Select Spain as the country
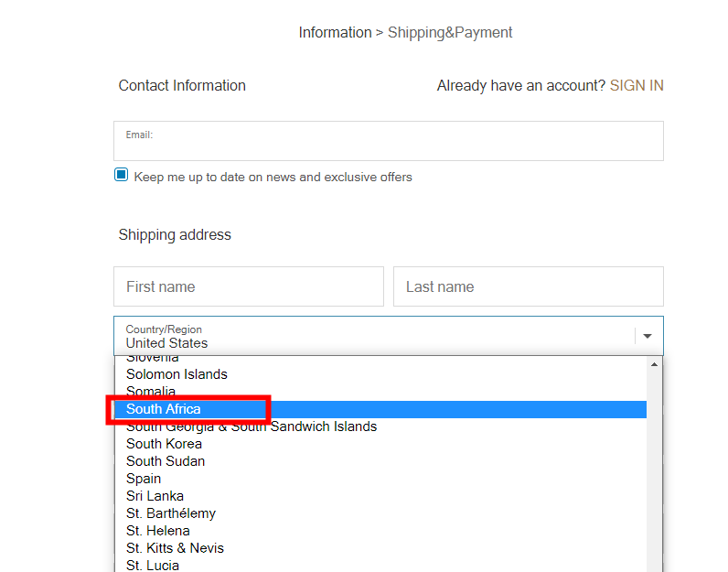This screenshot has height=572, width=728. (x=144, y=479)
